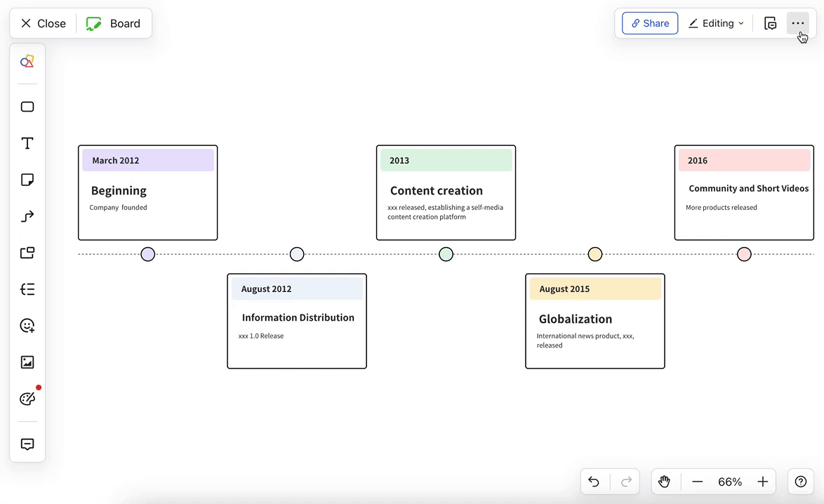824x504 pixels.
Task: Open the board theme palette
Action: click(x=27, y=398)
